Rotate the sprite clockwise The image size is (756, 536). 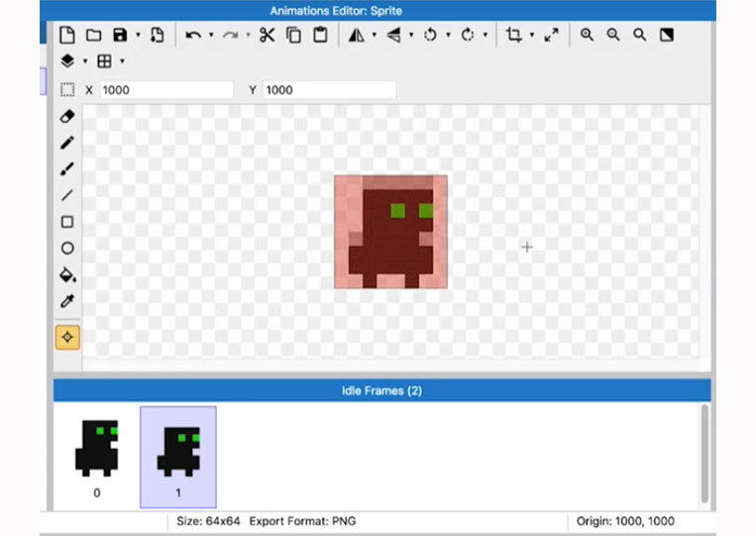coord(468,36)
